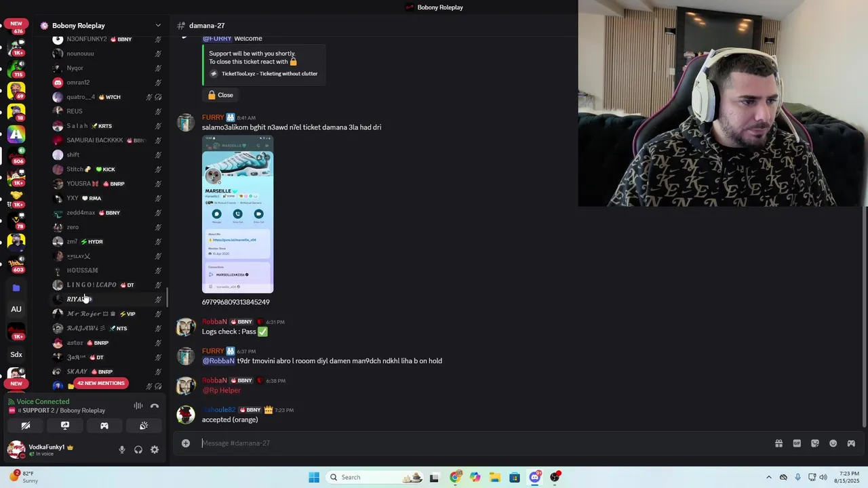Share your screen from voice panel
Screen dimensions: 868x488
click(x=65, y=426)
